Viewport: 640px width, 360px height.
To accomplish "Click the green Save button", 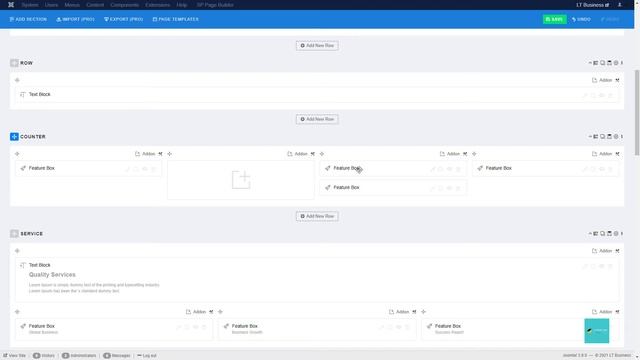I will click(x=554, y=19).
